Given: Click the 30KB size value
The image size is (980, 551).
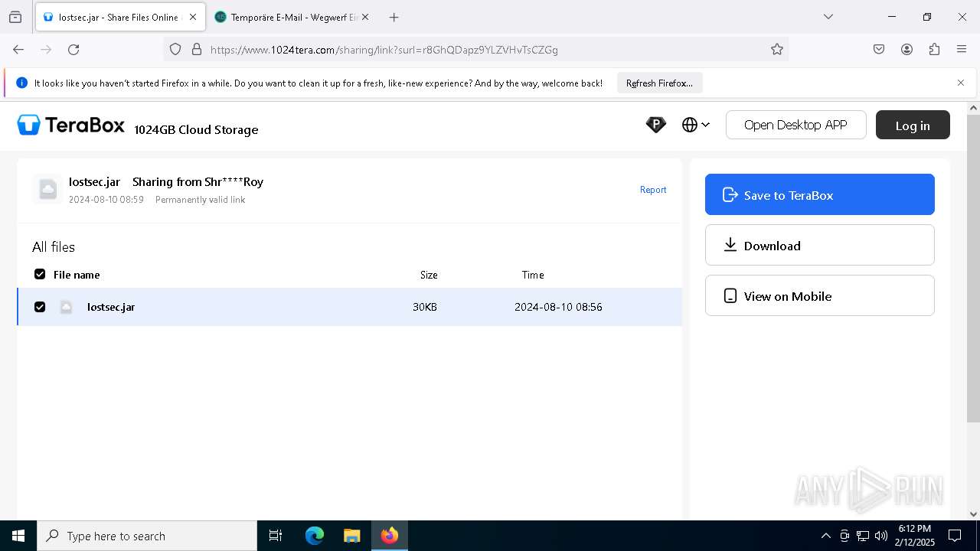Looking at the screenshot, I should pyautogui.click(x=425, y=307).
